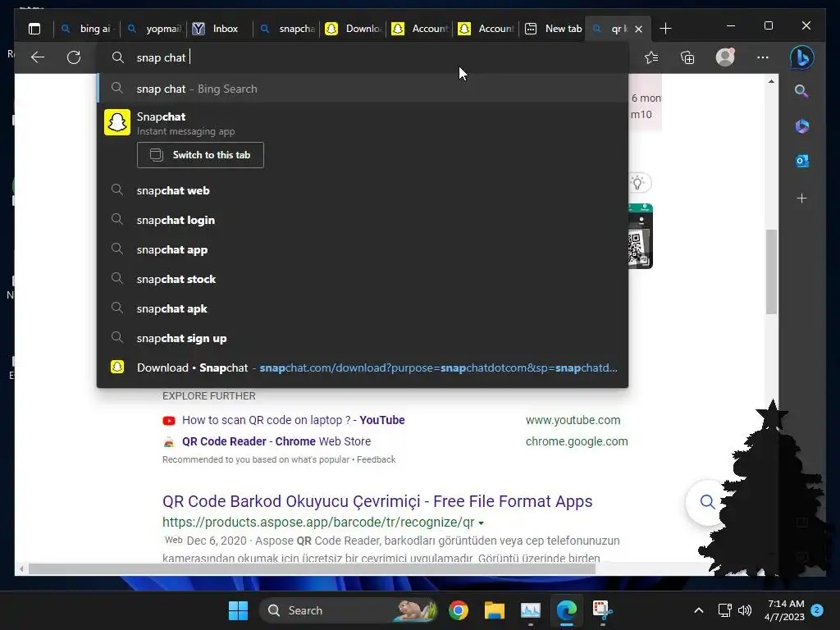Open the Snipping Tool taskbar icon
The image size is (840, 630).
[x=603, y=610]
